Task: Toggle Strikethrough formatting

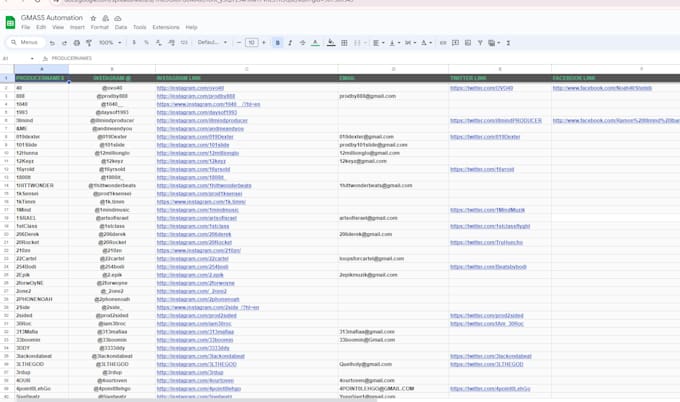Action: (x=303, y=42)
